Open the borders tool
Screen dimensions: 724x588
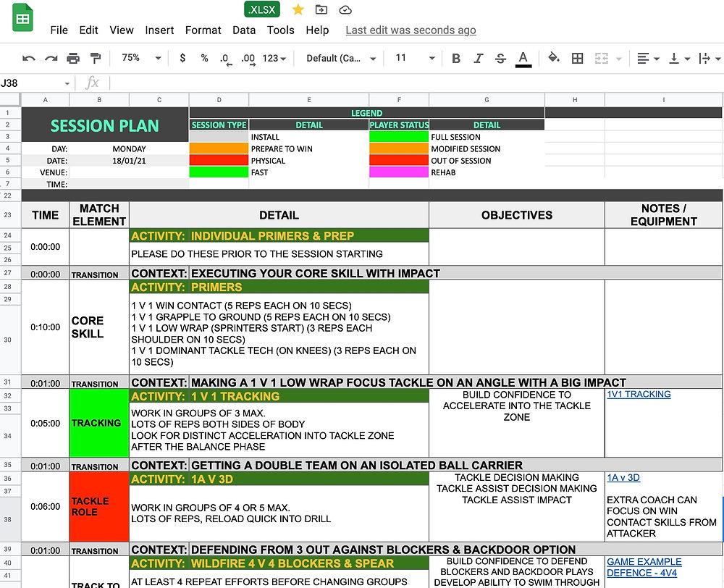577,58
